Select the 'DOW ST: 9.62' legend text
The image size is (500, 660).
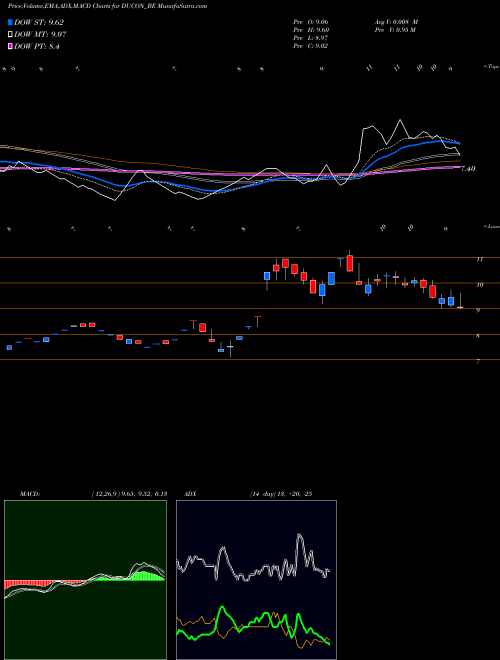pos(39,23)
